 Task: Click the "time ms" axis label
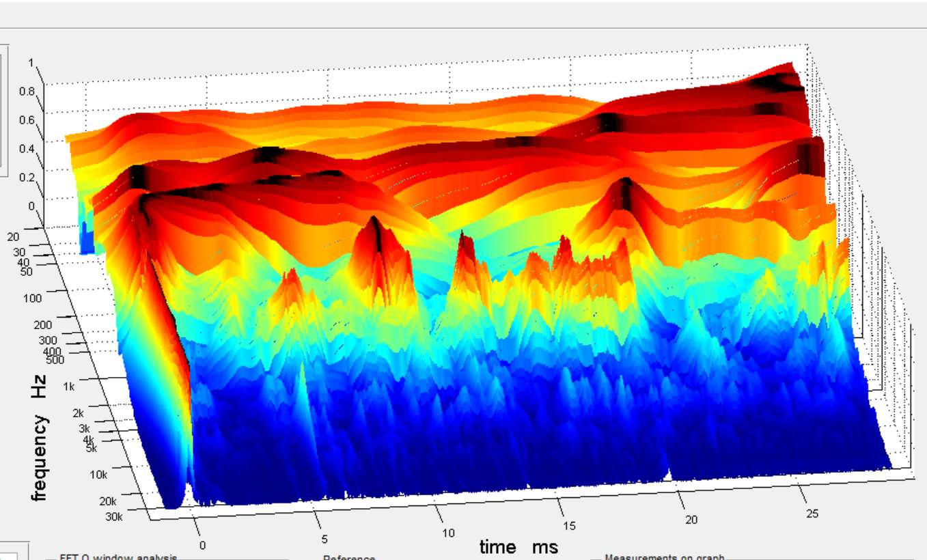[x=518, y=546]
